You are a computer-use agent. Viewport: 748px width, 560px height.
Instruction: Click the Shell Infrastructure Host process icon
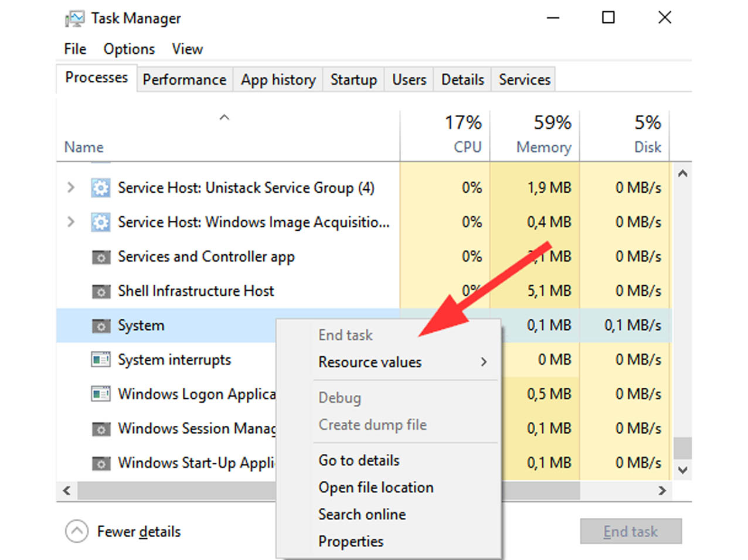click(101, 291)
